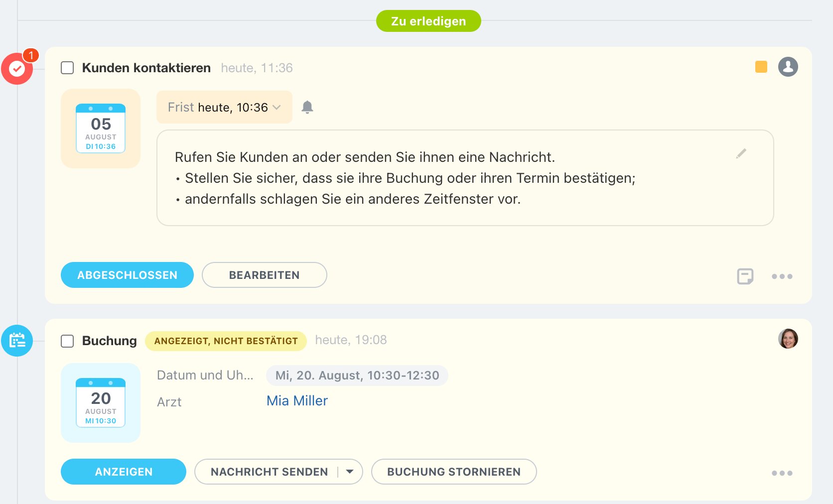Open the Mi, 20. August date-time selector
The image size is (833, 504).
357,376
